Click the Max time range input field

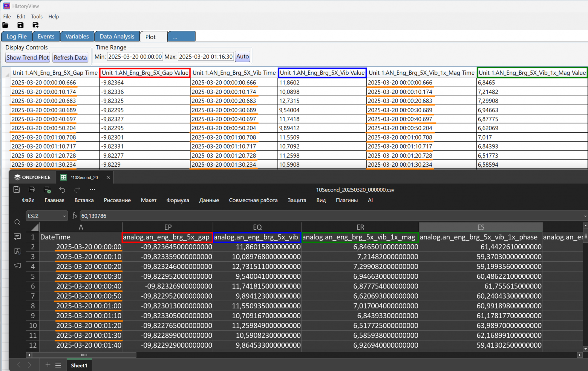pyautogui.click(x=206, y=57)
